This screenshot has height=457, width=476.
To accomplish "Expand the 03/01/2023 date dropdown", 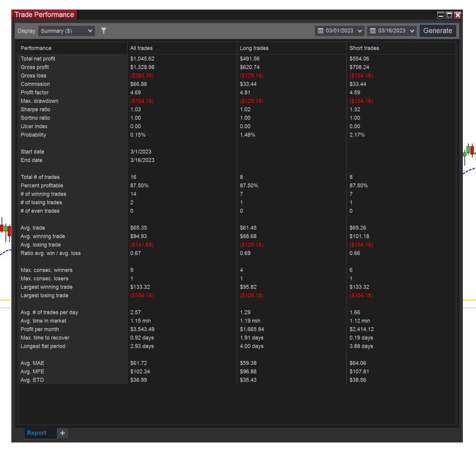I will click(360, 31).
